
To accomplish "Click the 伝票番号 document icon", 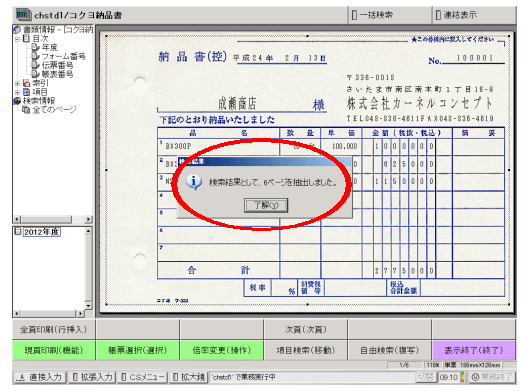I will coord(35,65).
